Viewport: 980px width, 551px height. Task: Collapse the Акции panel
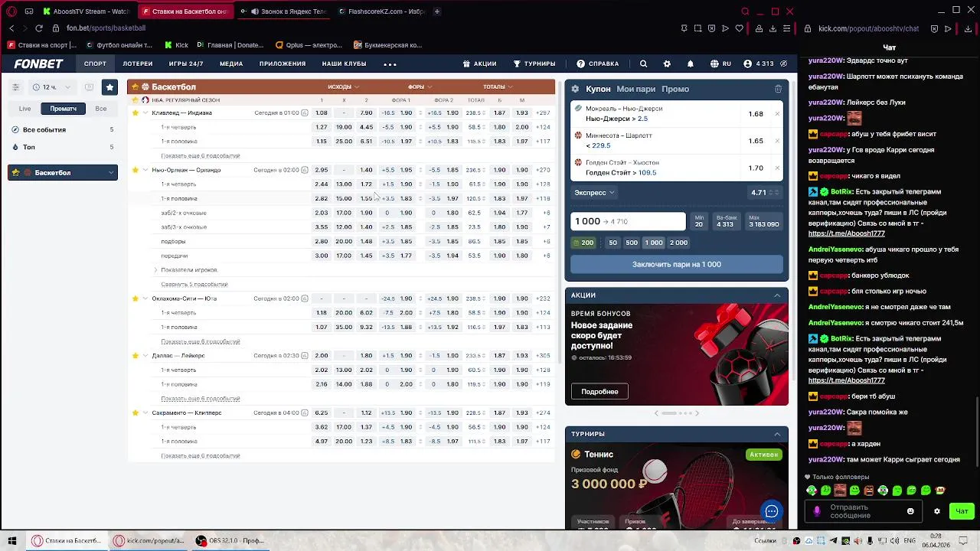tap(777, 295)
